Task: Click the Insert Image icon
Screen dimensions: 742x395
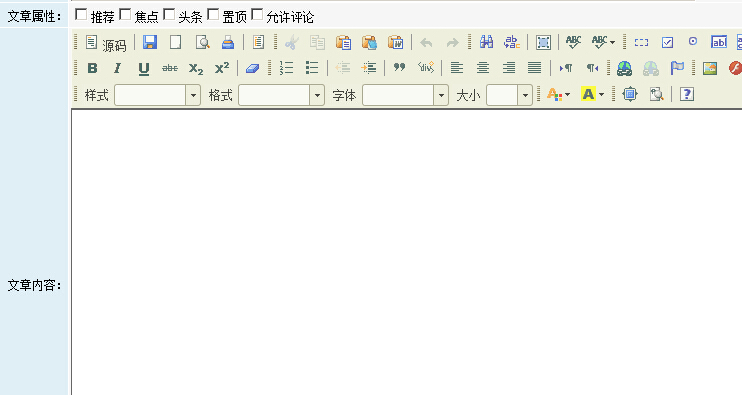Action: [709, 68]
